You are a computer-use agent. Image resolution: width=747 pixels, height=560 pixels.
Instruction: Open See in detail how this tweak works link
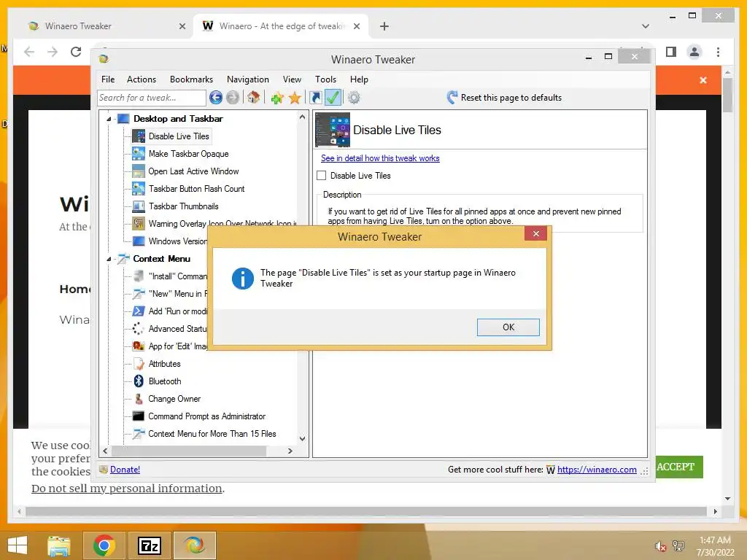pos(380,158)
